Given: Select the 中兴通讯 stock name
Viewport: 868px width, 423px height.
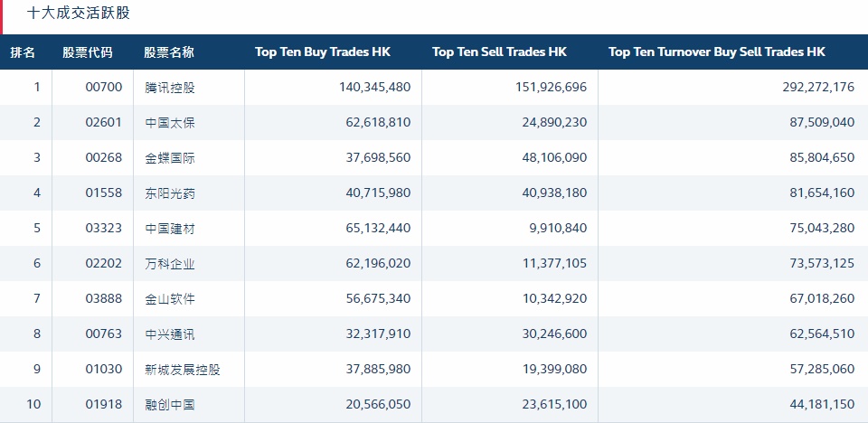Looking at the screenshot, I should pos(170,334).
